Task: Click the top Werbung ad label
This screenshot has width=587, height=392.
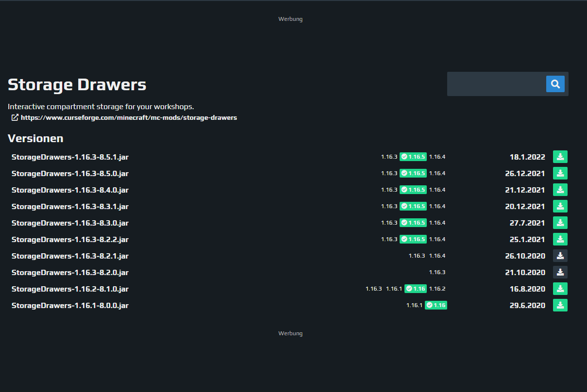Action: coord(290,19)
